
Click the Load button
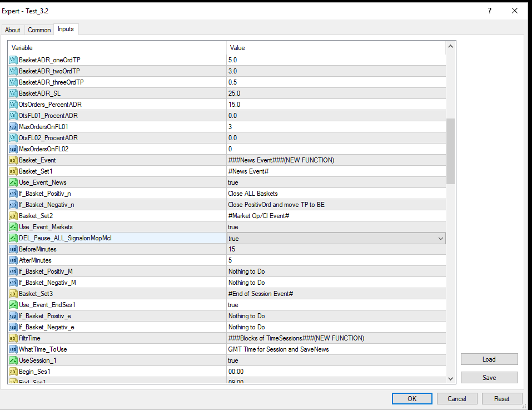pos(489,359)
